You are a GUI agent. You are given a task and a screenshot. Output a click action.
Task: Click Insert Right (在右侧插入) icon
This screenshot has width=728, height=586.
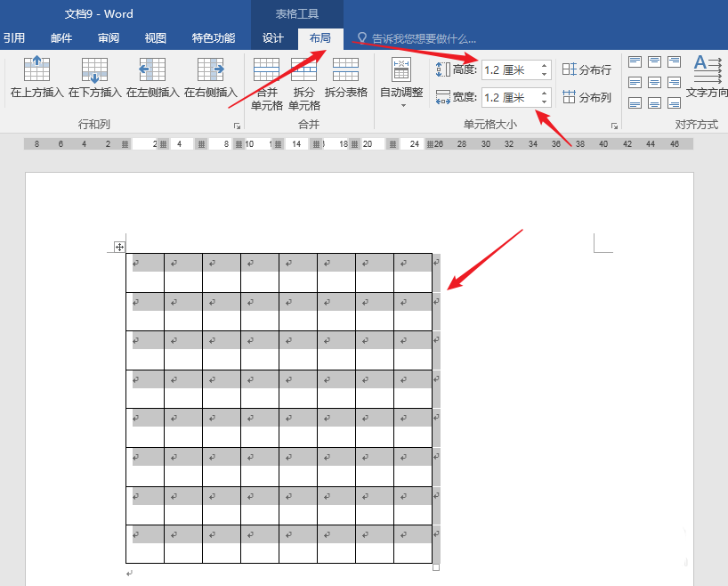click(211, 69)
